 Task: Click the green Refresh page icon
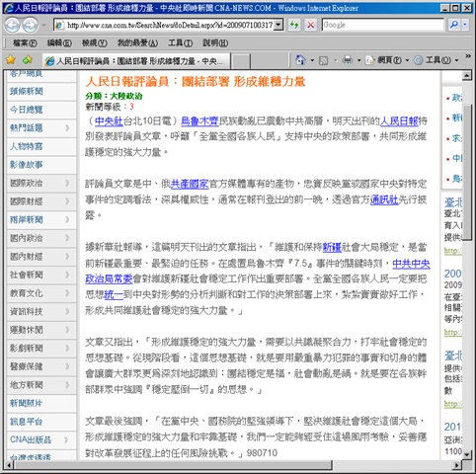point(294,25)
